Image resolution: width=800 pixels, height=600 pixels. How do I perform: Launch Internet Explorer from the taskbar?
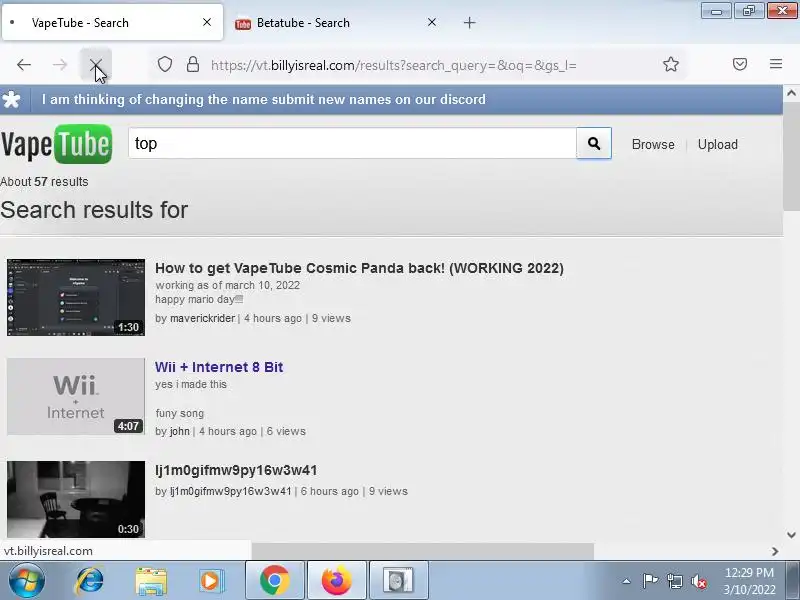(x=90, y=581)
